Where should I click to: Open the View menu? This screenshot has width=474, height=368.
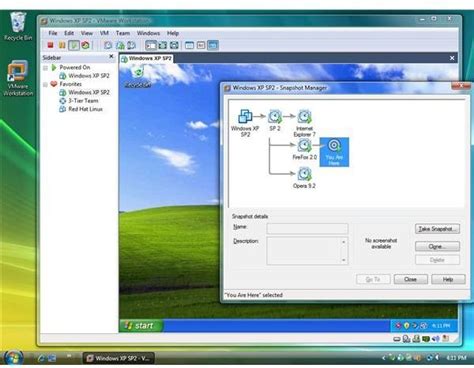point(87,33)
